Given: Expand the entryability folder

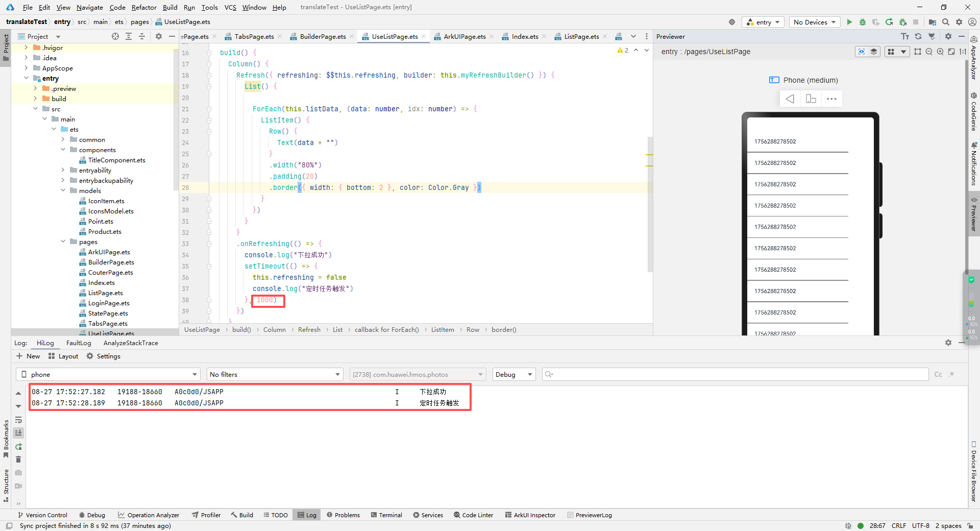Looking at the screenshot, I should 63,170.
